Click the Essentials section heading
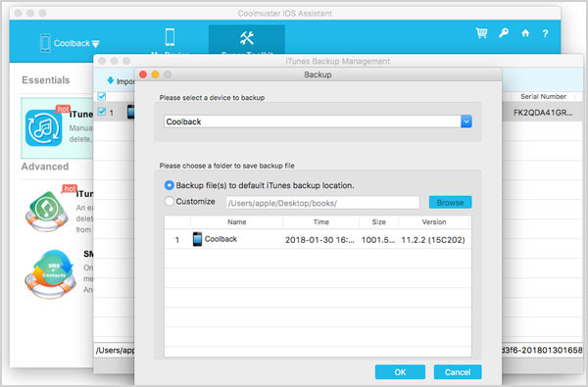588x387 pixels. point(46,80)
